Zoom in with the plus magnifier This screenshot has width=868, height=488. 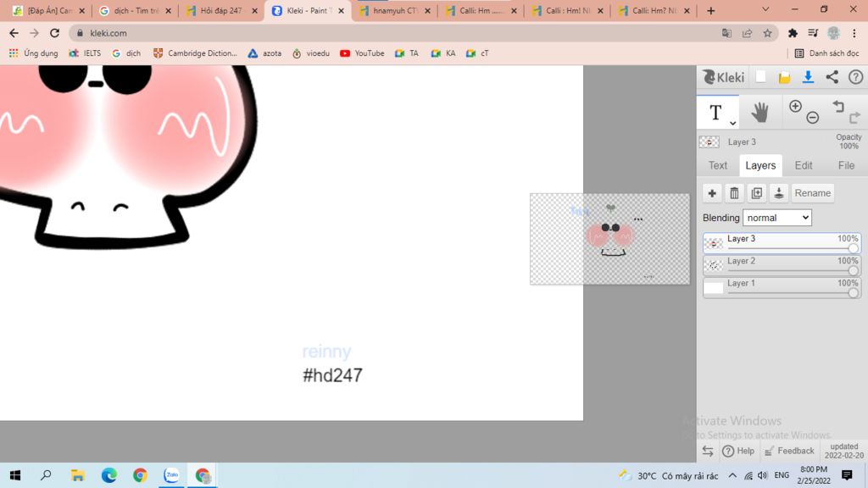click(795, 106)
